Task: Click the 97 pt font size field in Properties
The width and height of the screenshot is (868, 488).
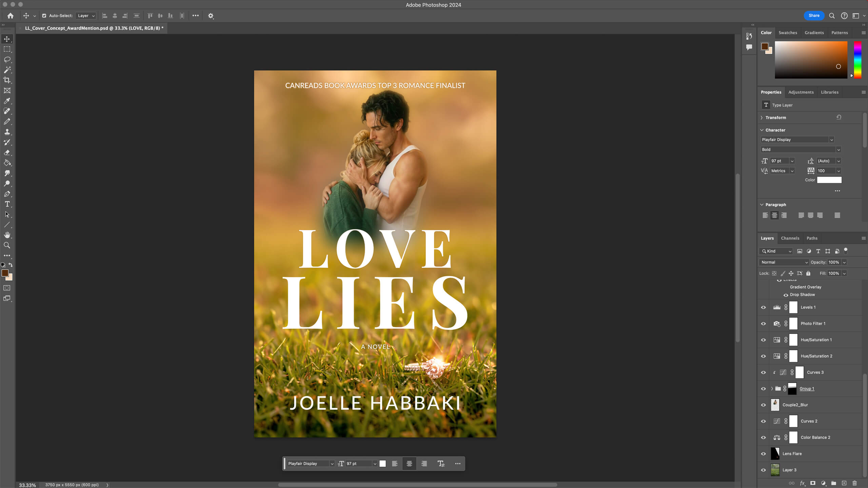Action: [779, 161]
